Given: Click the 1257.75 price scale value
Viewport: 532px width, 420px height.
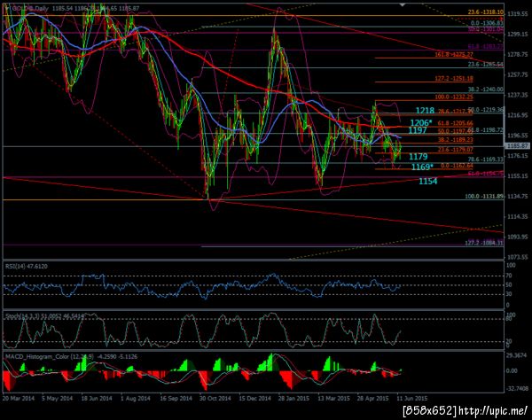Looking at the screenshot, I should click(x=518, y=75).
